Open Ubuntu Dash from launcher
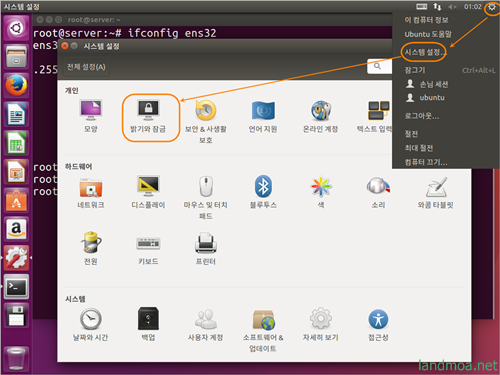The image size is (500, 375). (x=16, y=28)
